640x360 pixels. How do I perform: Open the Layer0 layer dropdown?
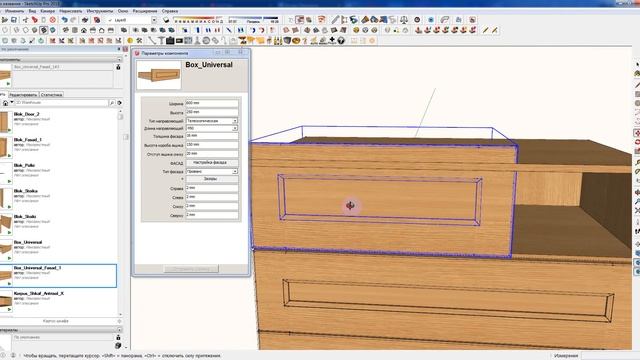pyautogui.click(x=154, y=20)
